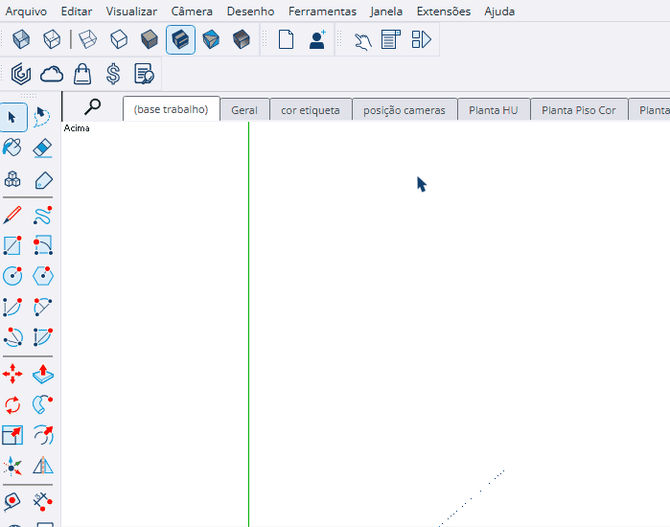The image size is (670, 527).
Task: Select the Paint Bucket tool
Action: (x=12, y=148)
